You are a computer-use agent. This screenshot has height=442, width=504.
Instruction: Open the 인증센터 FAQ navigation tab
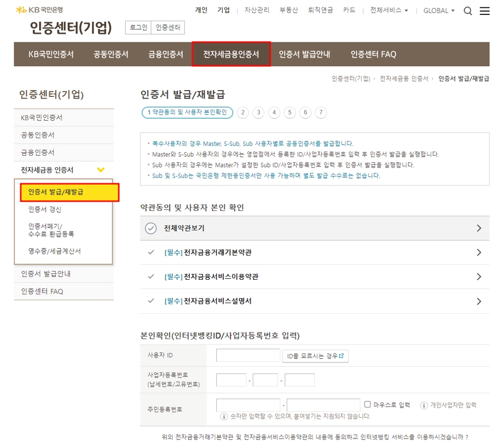(373, 55)
